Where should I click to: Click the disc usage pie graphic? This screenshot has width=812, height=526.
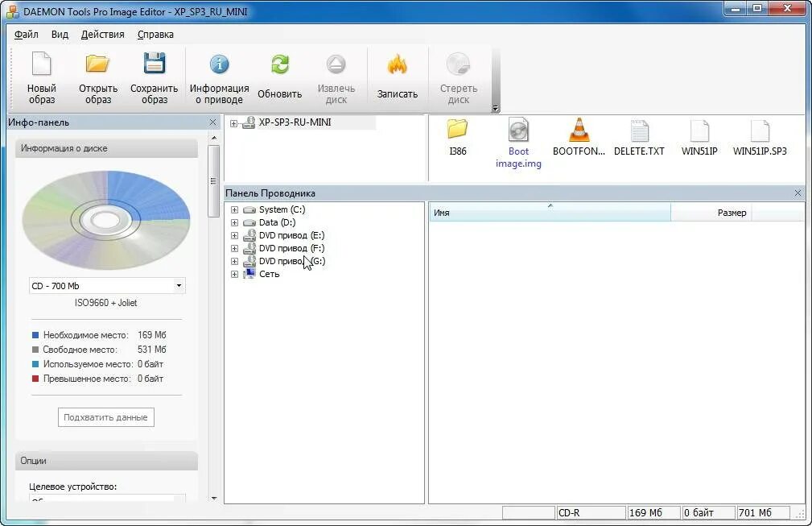[x=106, y=220]
